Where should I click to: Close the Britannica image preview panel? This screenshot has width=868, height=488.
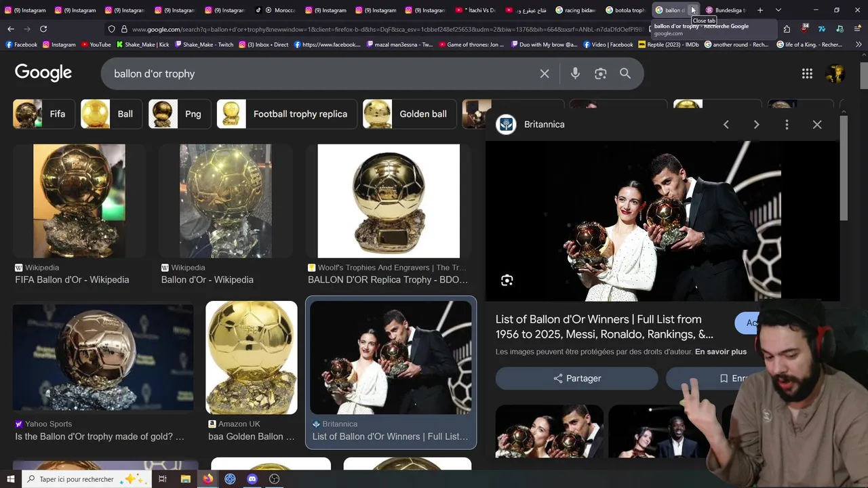point(817,125)
